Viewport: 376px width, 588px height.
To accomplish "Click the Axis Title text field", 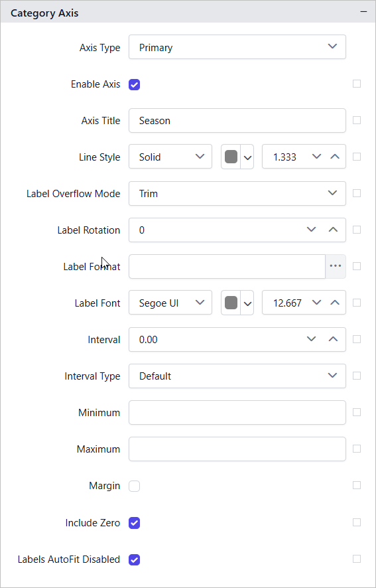I will pos(237,120).
